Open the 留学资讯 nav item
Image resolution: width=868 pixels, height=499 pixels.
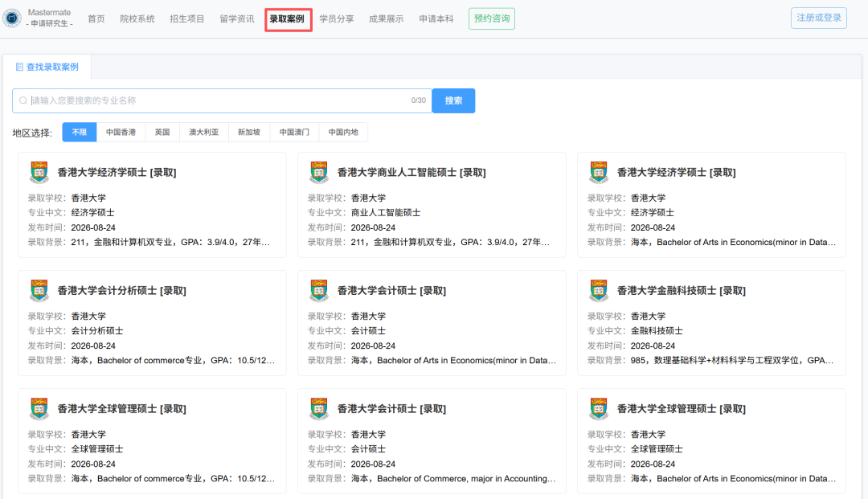(x=237, y=18)
